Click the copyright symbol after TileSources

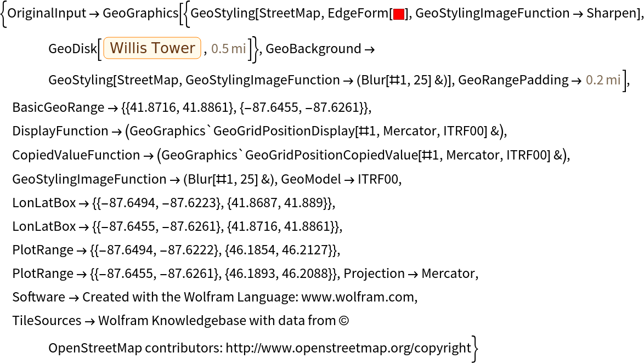click(344, 321)
